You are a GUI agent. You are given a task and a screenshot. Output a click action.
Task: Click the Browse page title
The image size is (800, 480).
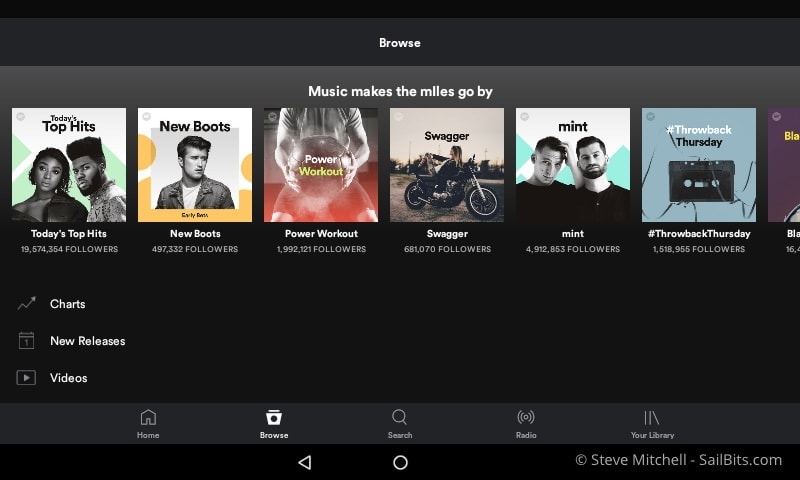[x=399, y=43]
